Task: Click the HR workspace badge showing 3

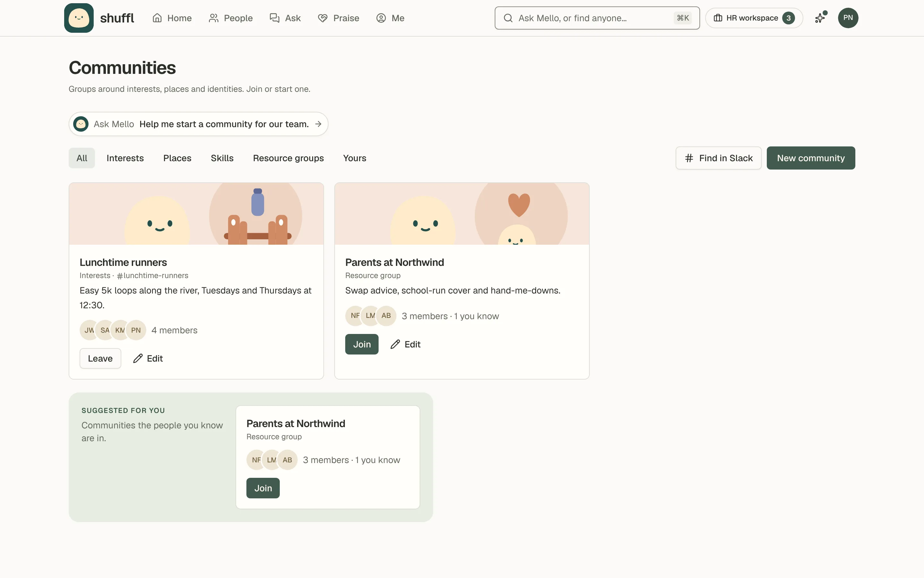Action: [789, 18]
